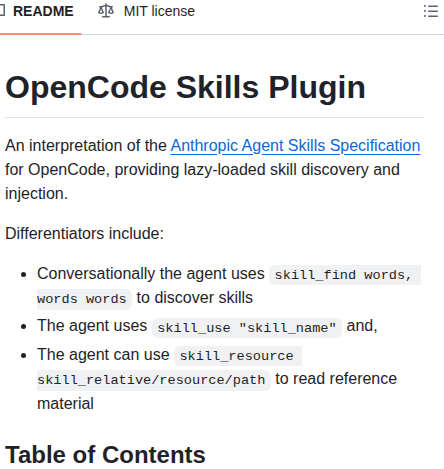Click the 'to read reference' text
Image resolution: width=444 pixels, height=469 pixels.
click(336, 379)
